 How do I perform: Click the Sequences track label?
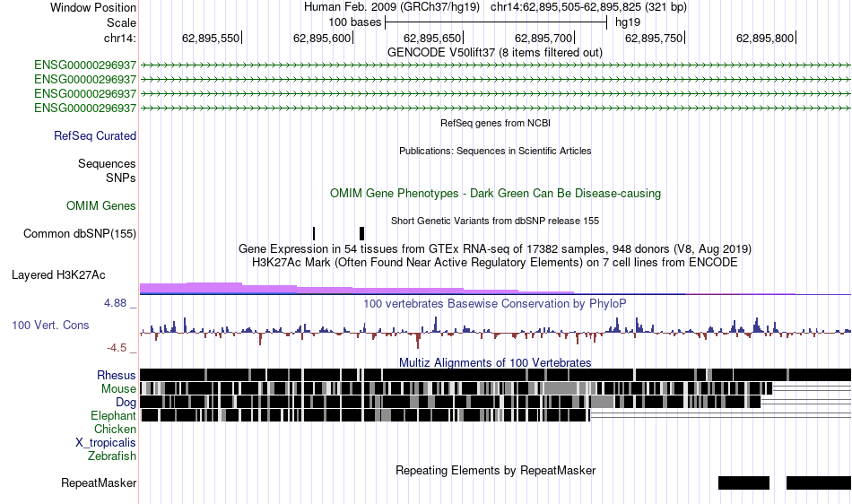[x=107, y=163]
